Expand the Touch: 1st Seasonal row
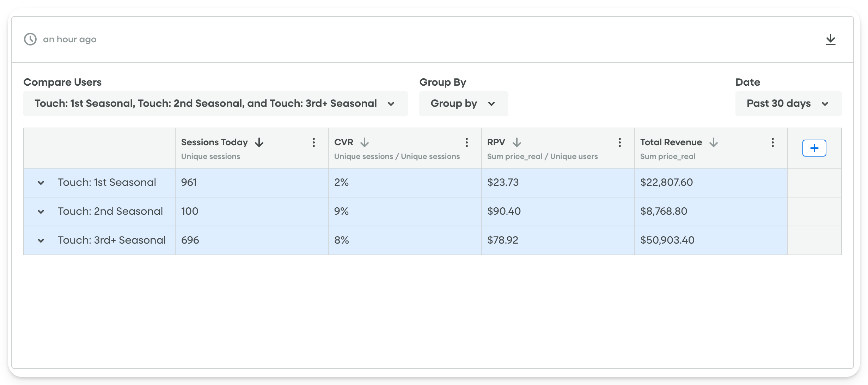 (x=42, y=182)
